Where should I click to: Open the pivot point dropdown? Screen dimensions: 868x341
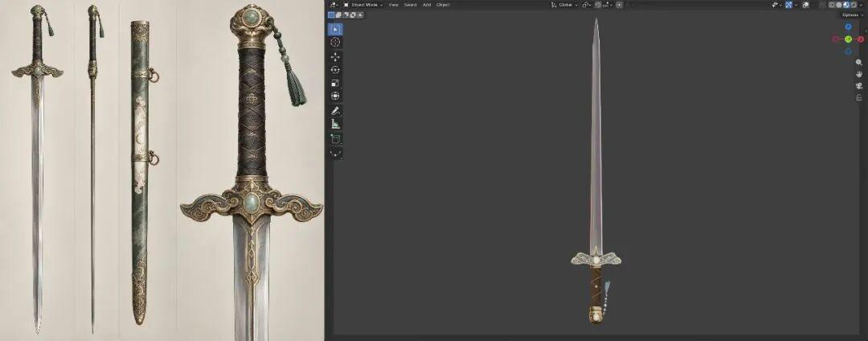pyautogui.click(x=587, y=5)
